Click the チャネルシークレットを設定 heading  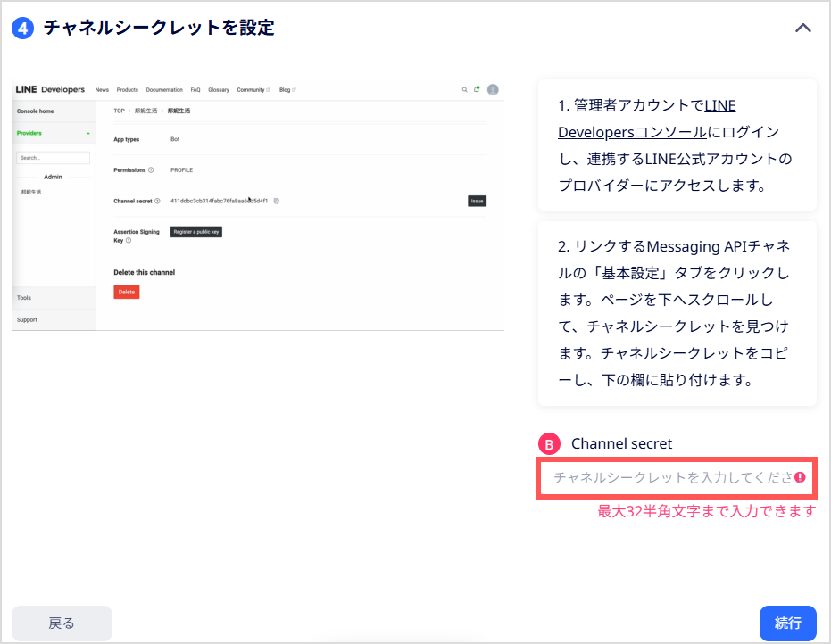tap(159, 28)
